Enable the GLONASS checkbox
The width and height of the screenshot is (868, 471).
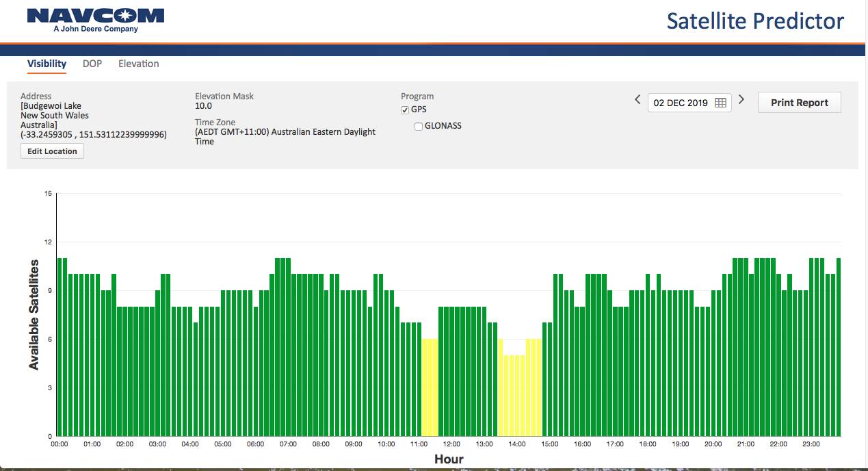click(419, 127)
